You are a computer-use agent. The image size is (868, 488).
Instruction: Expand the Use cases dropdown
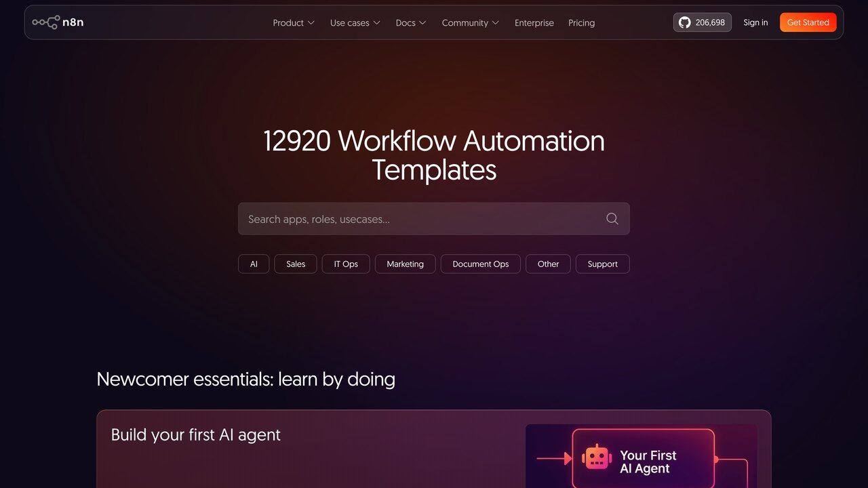[x=355, y=22]
